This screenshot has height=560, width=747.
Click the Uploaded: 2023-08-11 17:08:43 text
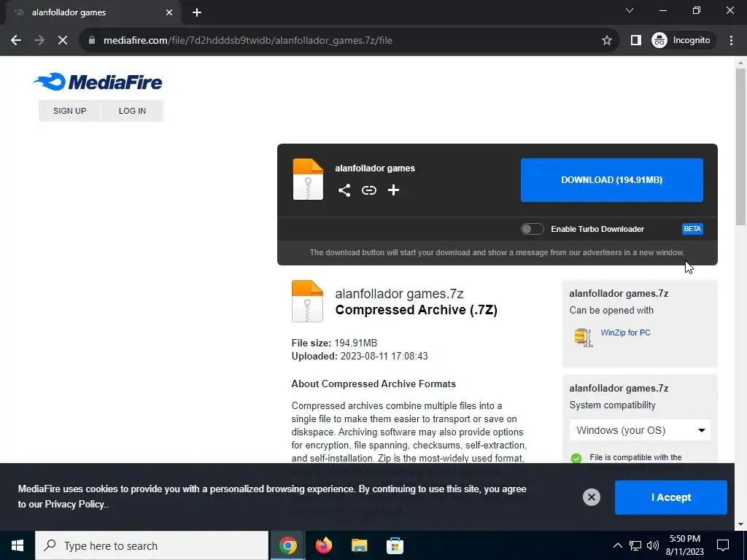click(x=360, y=356)
